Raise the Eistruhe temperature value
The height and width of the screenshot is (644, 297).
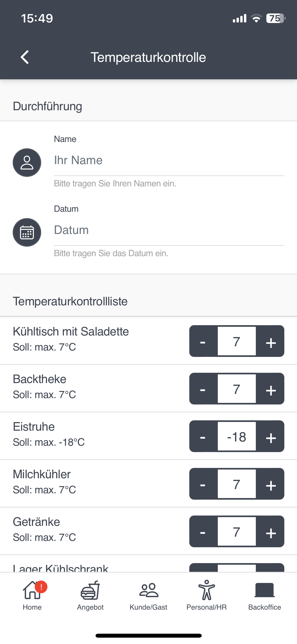click(x=271, y=436)
